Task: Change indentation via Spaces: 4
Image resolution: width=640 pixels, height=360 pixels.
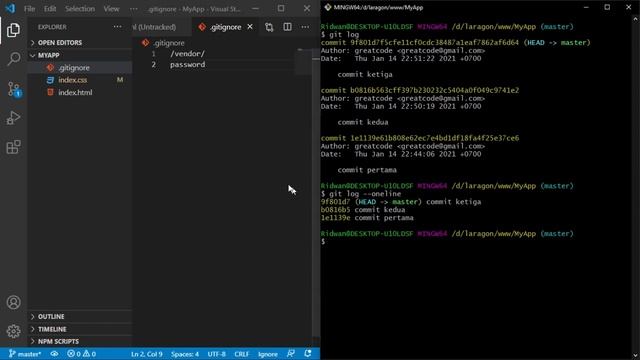Action: 185,354
